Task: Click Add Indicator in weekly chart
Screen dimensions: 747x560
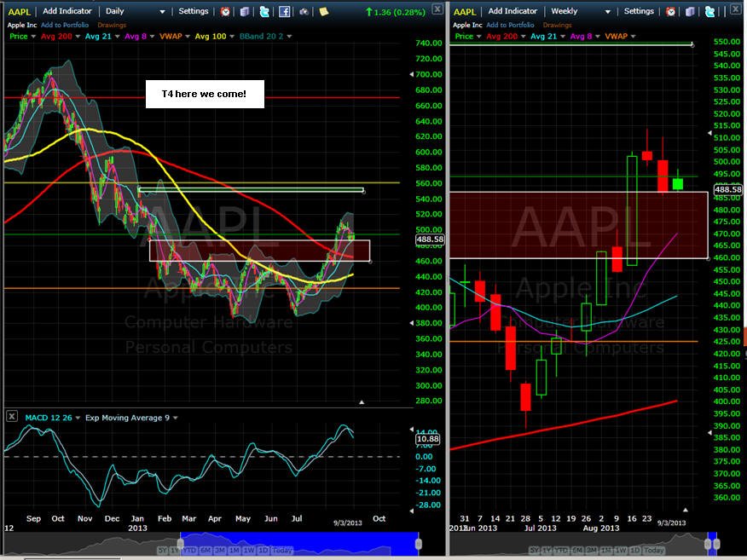Action: coord(512,11)
